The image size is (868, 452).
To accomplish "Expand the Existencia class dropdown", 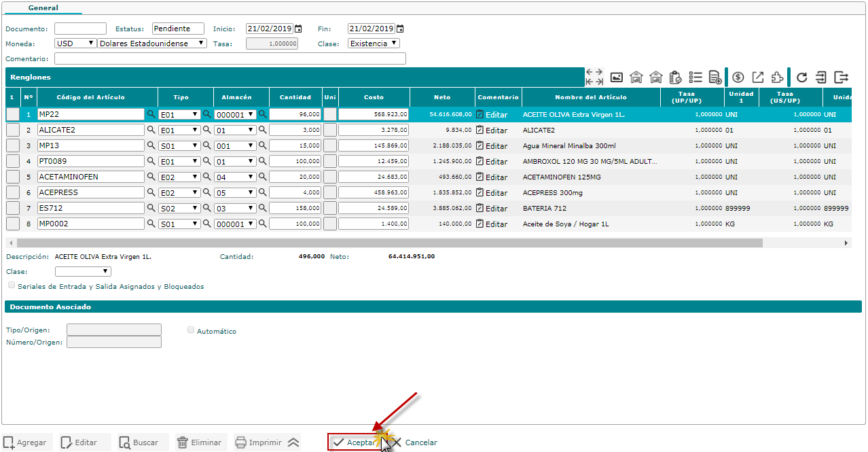I will 374,44.
